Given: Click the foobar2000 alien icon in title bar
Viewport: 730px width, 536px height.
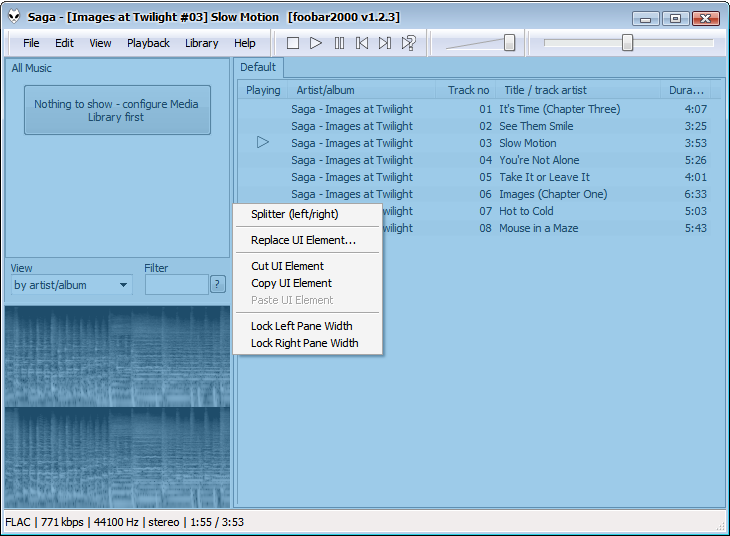Looking at the screenshot, I should point(14,17).
